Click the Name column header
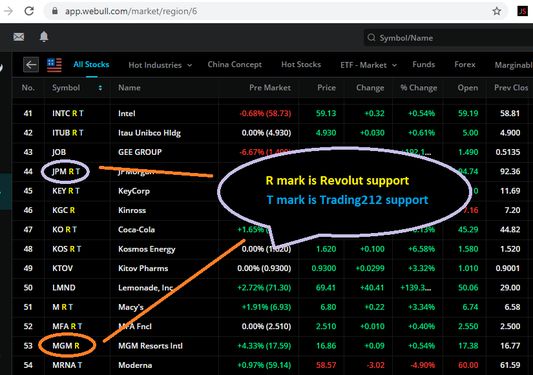533x375 pixels. click(129, 88)
